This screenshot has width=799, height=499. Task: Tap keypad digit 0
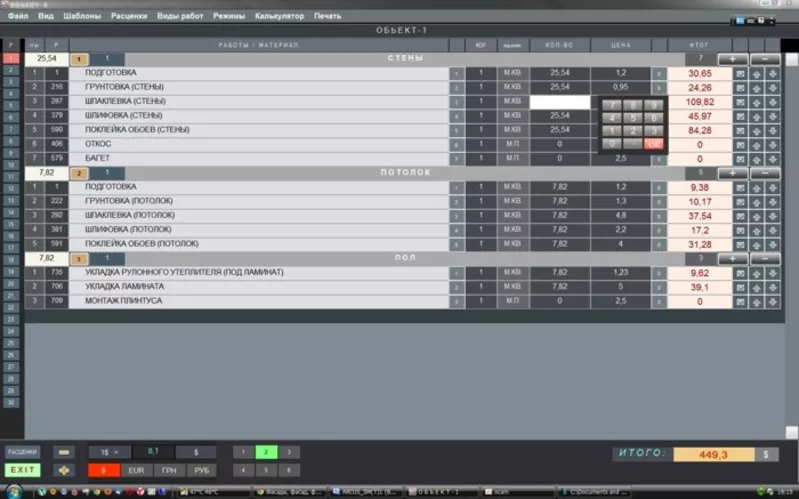[612, 144]
